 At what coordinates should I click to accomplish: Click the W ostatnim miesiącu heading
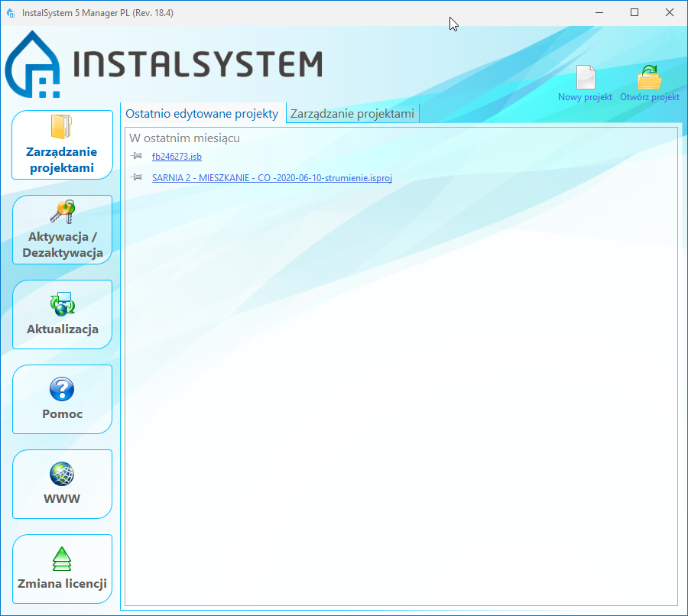pyautogui.click(x=184, y=138)
